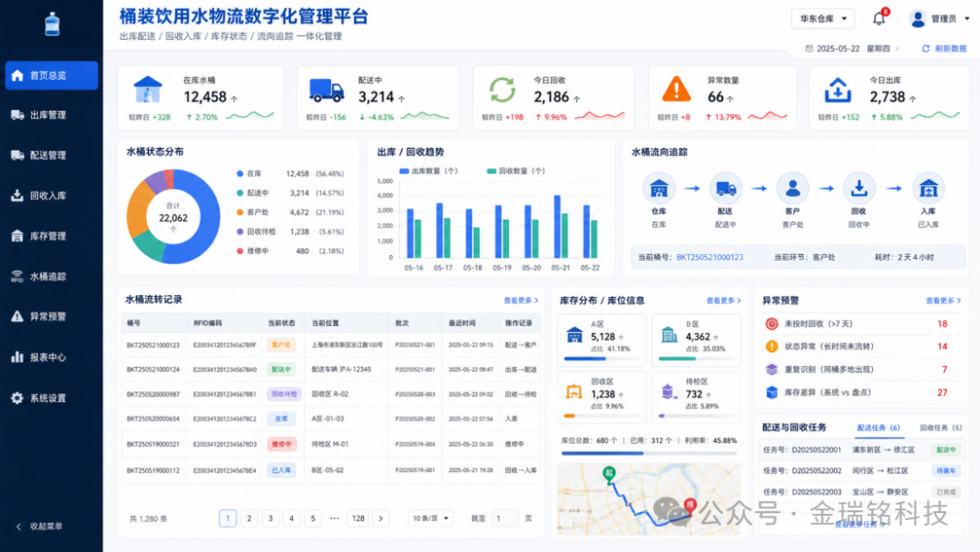Click the 状态异常 alert icon

(x=772, y=346)
